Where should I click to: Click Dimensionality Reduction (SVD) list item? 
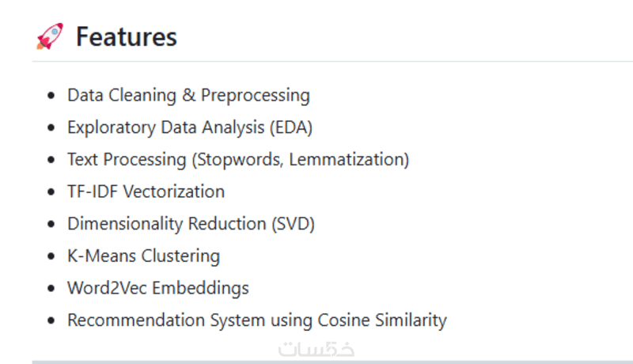click(x=191, y=224)
